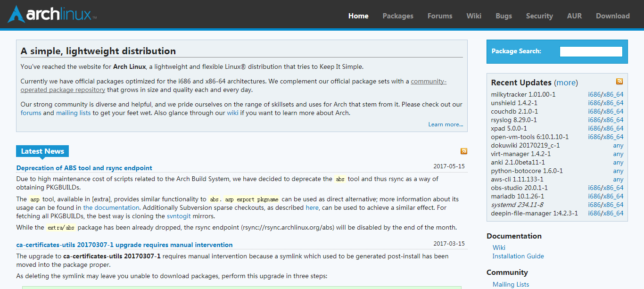This screenshot has width=644, height=289.
Task: Click the Arch Linux logo
Action: click(x=52, y=14)
